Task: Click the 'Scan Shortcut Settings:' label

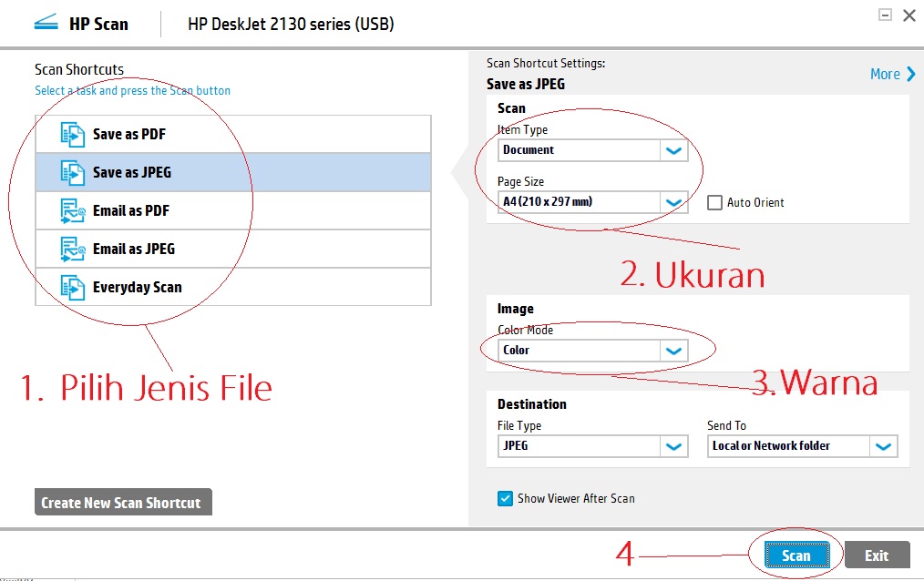Action: point(546,63)
